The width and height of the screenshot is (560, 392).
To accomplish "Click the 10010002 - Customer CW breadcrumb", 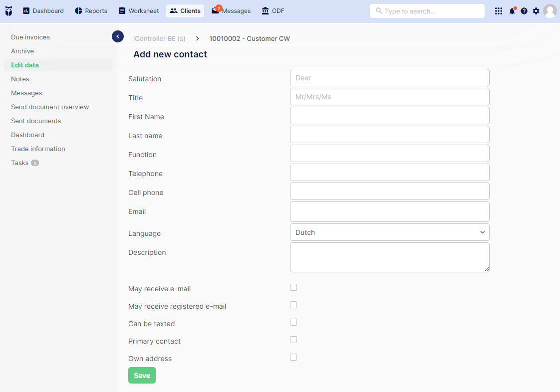I will pos(250,38).
